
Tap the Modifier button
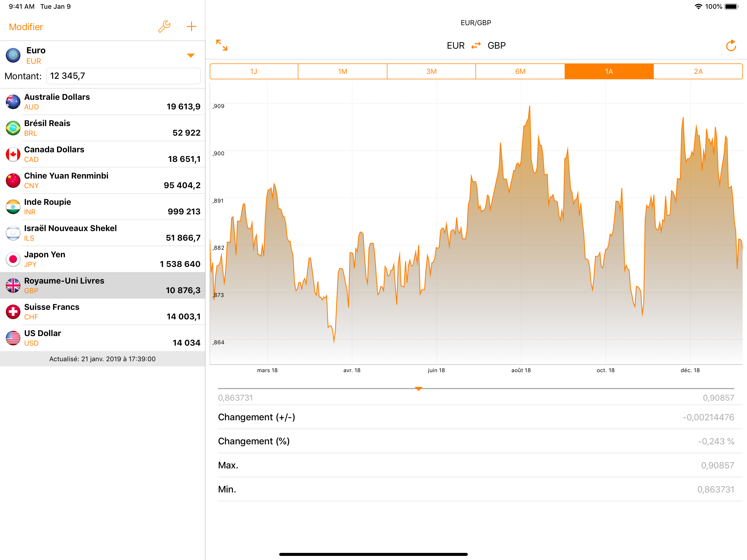[26, 27]
